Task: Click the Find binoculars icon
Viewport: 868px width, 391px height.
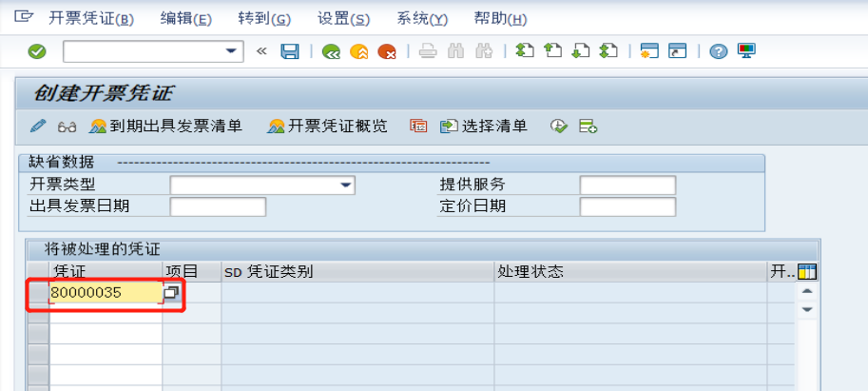Action: [x=455, y=51]
